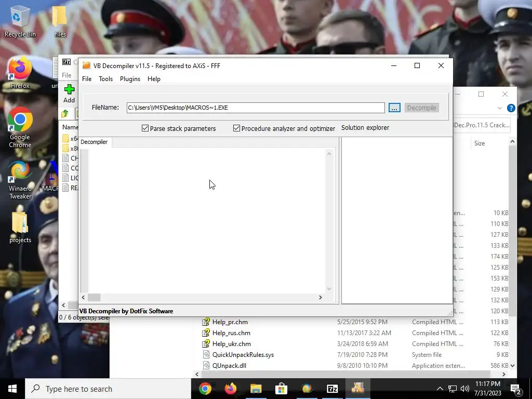This screenshot has width=532, height=399.
Task: Open the Tools menu
Action: (105, 79)
